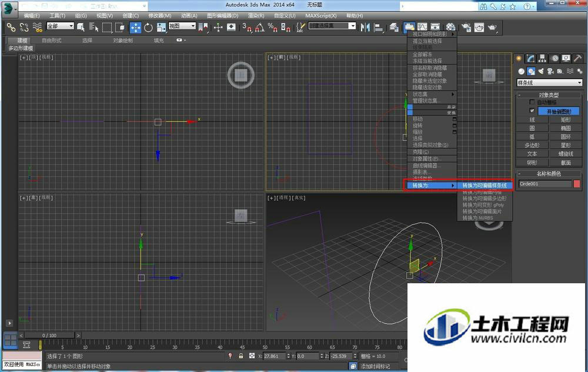Click the Mirror tool icon
588x372 pixels.
click(x=365, y=28)
